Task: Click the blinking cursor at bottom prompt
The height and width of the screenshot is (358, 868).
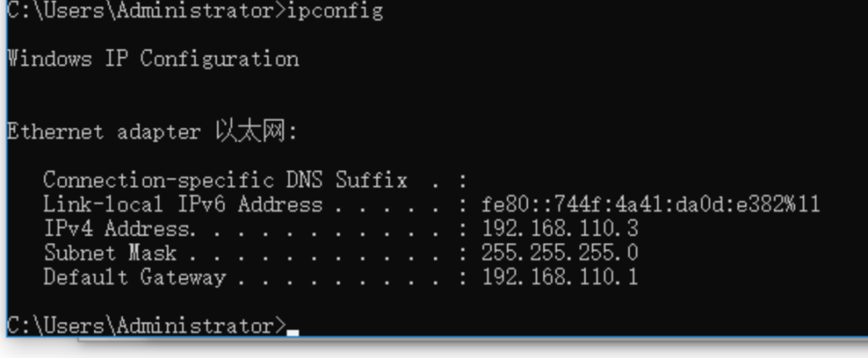Action: point(293,333)
